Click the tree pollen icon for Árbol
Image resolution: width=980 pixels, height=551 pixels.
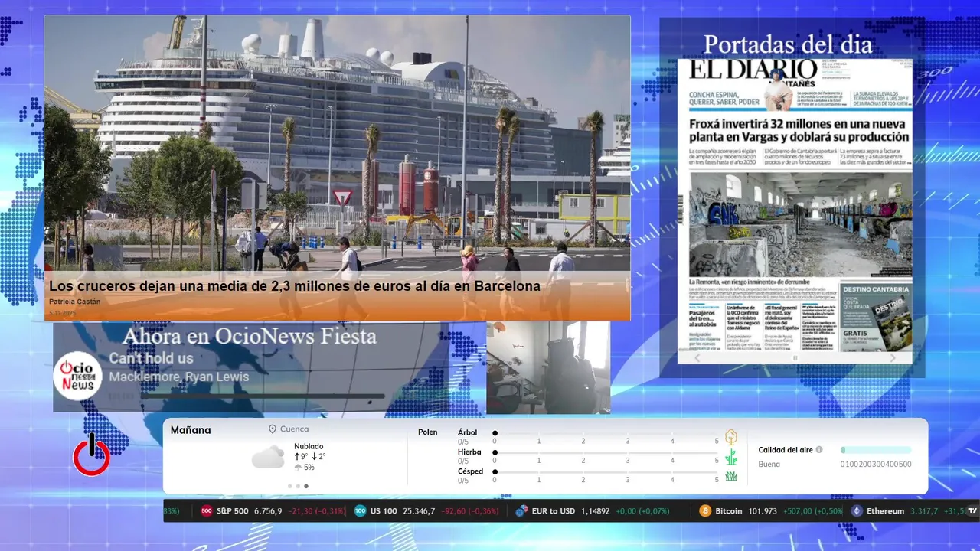coord(731,437)
